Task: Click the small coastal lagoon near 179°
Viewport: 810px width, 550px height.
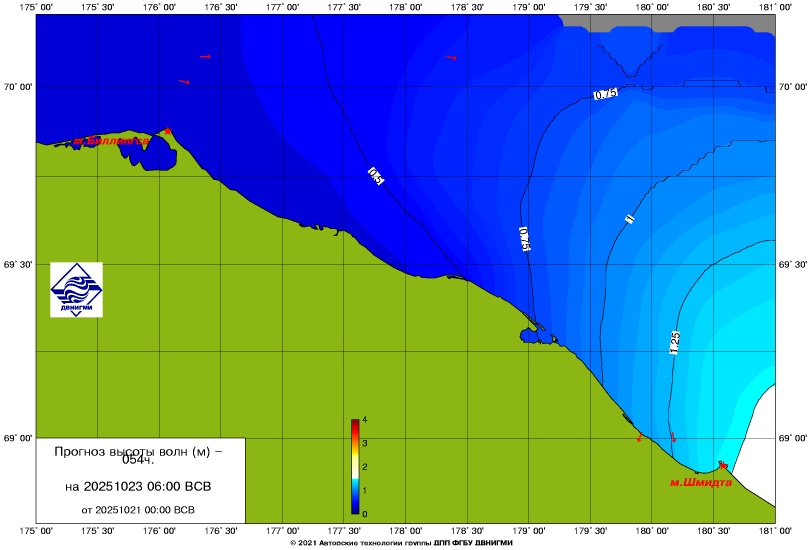Action: pyautogui.click(x=527, y=336)
